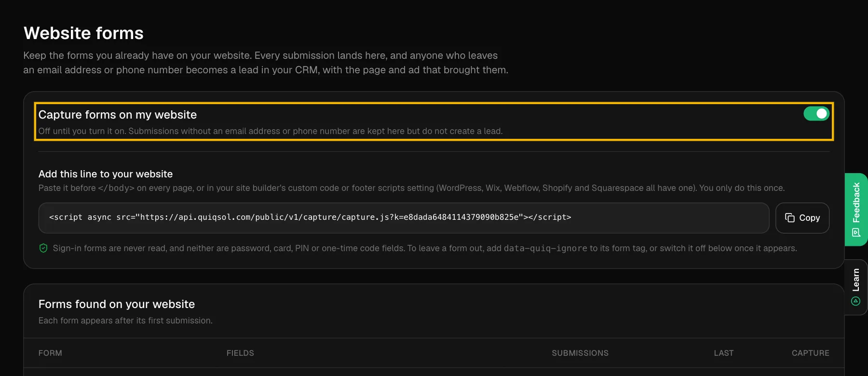Open the Feedback side tab
Viewport: 868px width, 376px height.
856,210
